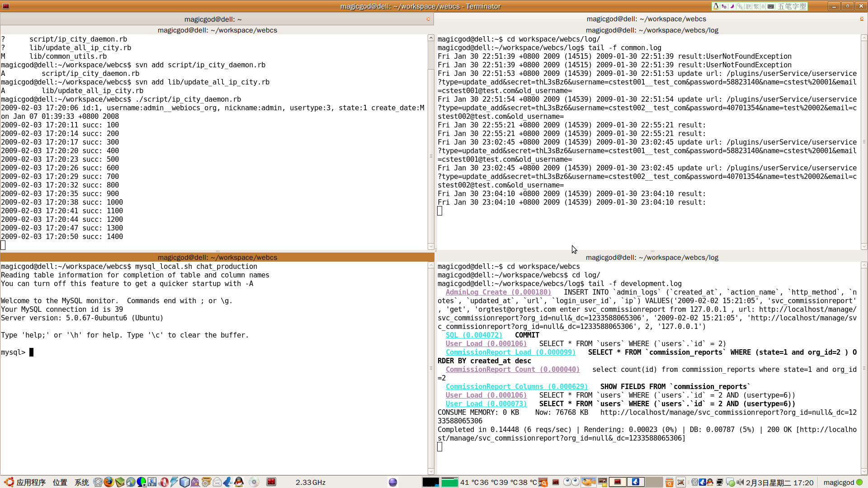This screenshot has height=488, width=868.
Task: Select the red Terminator window in taskbar
Action: [618, 482]
